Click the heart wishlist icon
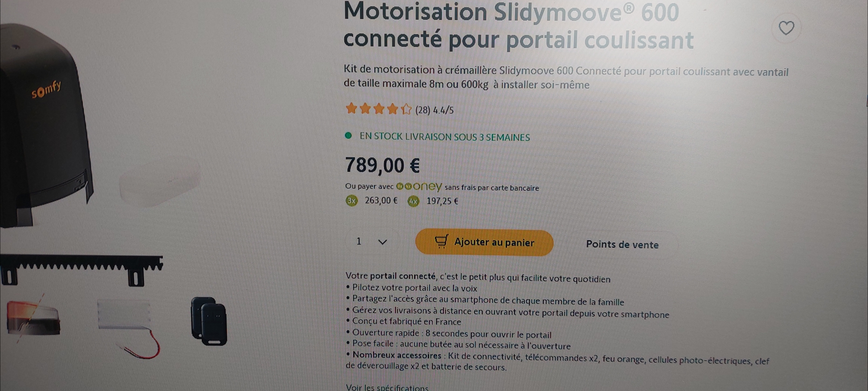Viewport: 868px width, 391px height. pyautogui.click(x=786, y=28)
